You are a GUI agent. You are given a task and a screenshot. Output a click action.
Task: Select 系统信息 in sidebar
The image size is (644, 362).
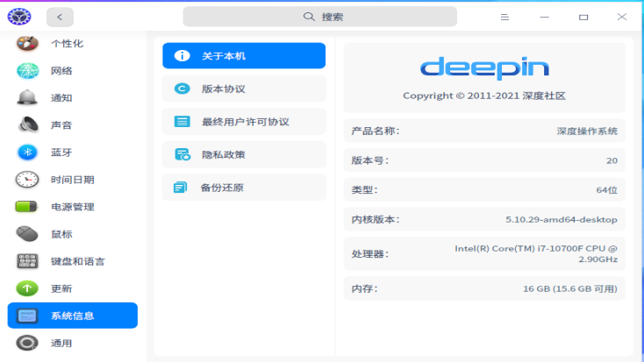73,316
